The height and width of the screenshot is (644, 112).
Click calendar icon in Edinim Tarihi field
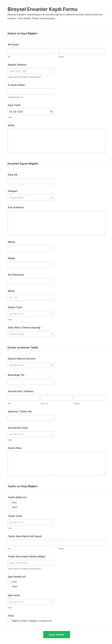click(51, 314)
